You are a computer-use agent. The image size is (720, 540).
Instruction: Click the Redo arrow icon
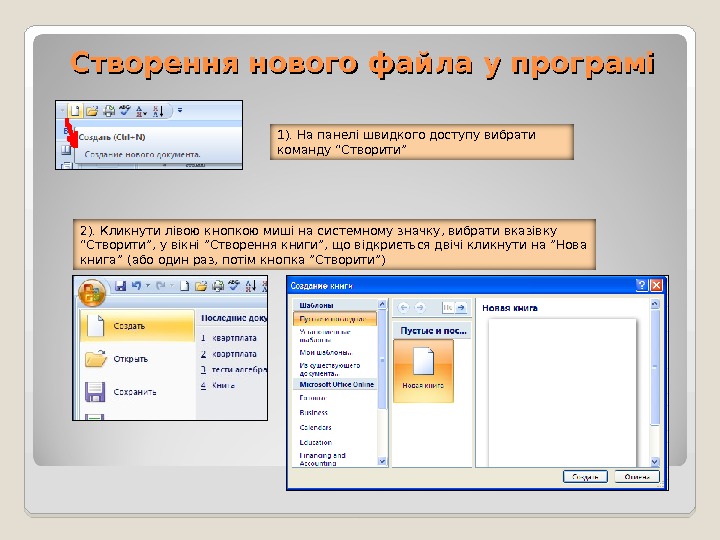pos(160,286)
